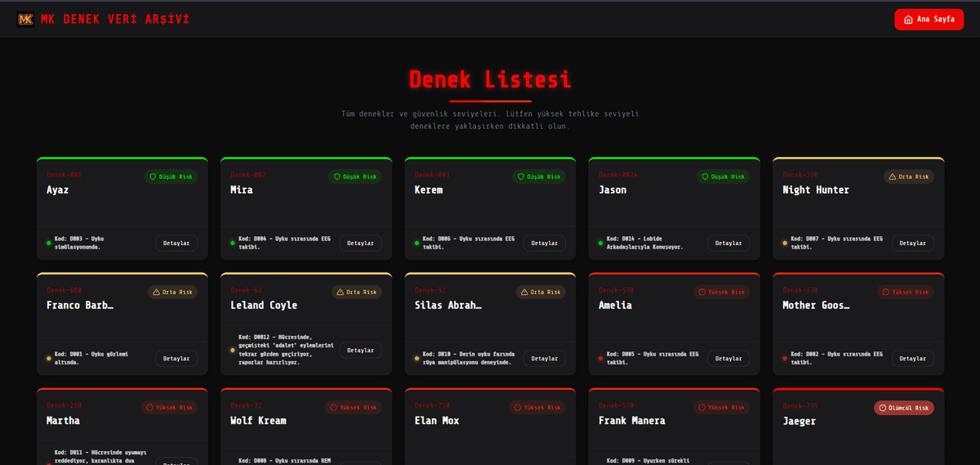The image size is (980, 465).
Task: Click the MK logo icon in header
Action: point(25,19)
